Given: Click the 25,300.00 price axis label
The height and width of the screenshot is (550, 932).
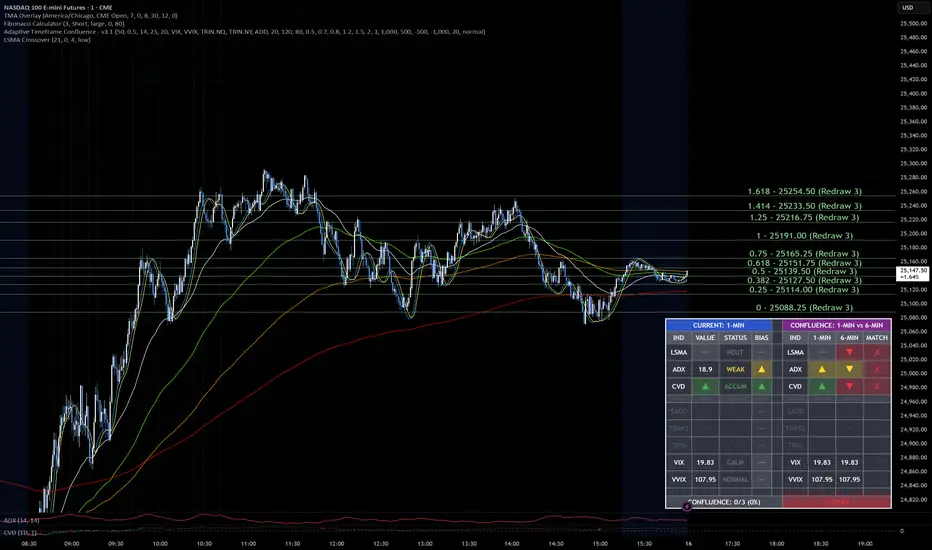Looking at the screenshot, I should pyautogui.click(x=914, y=164).
